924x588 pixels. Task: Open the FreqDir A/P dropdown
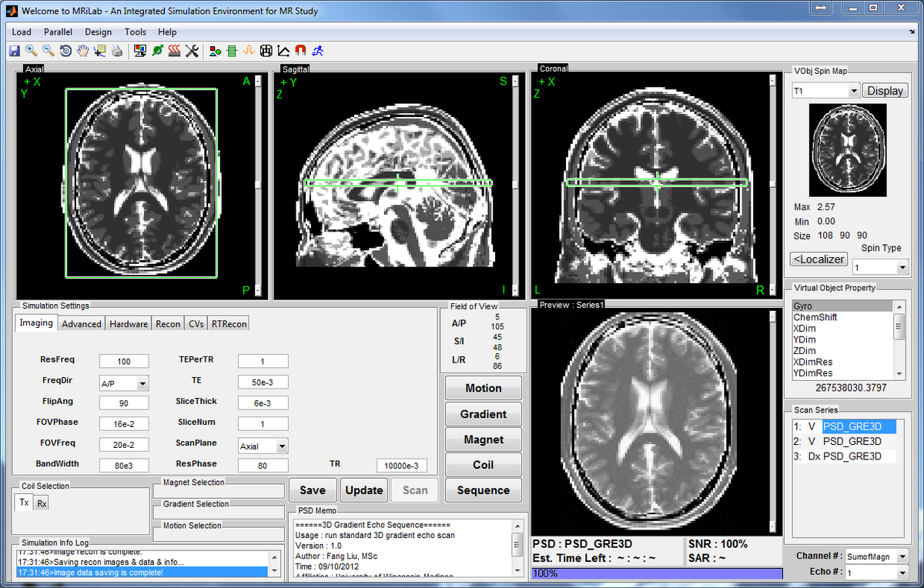pyautogui.click(x=124, y=383)
